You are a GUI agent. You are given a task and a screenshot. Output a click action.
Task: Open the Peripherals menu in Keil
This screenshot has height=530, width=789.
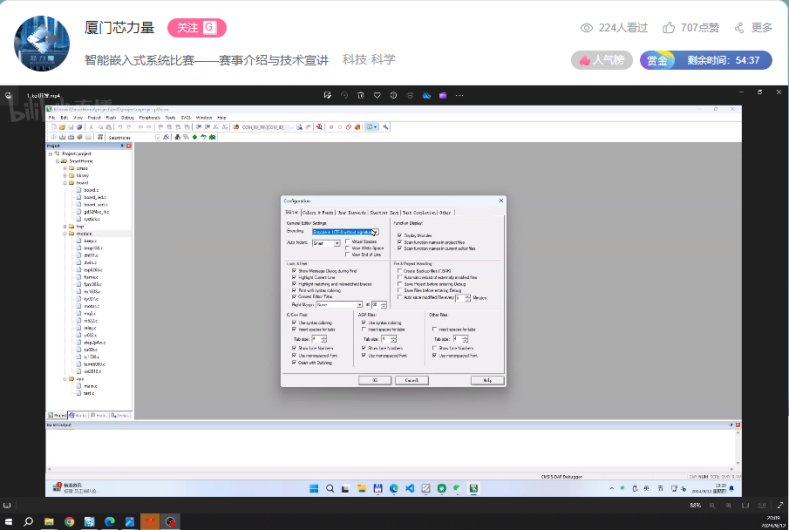[149, 118]
